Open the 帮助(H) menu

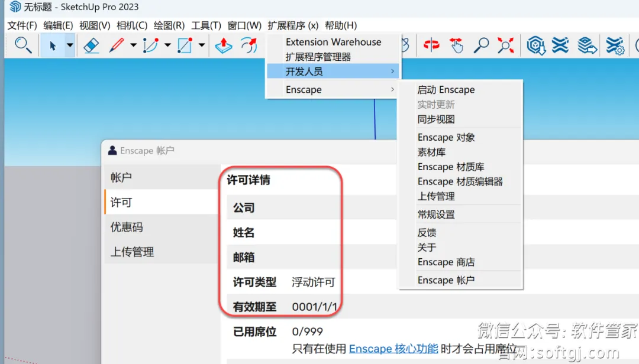(x=341, y=25)
